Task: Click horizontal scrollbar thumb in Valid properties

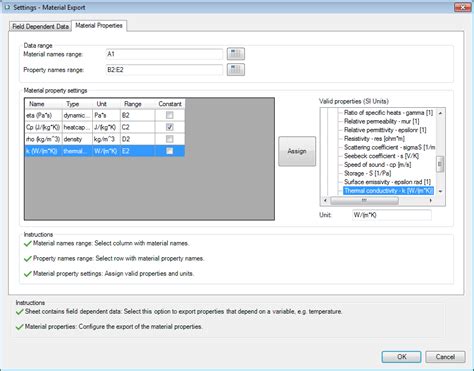Action: (x=364, y=200)
